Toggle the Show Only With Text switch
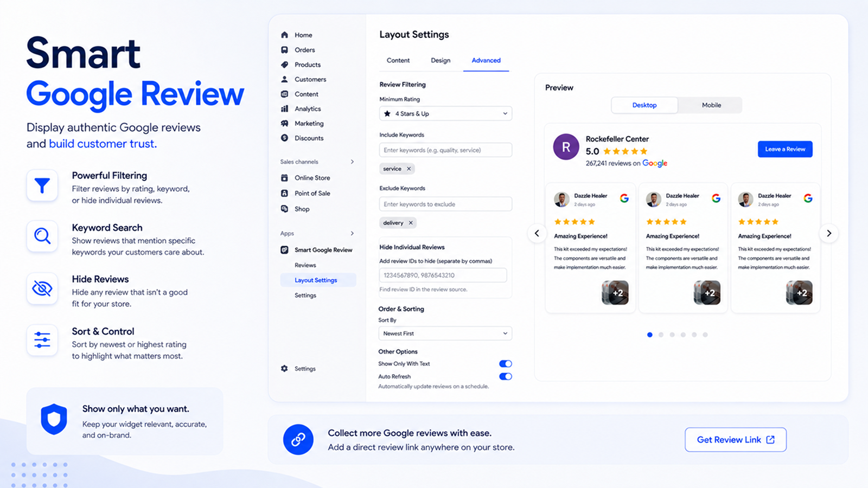 point(506,364)
